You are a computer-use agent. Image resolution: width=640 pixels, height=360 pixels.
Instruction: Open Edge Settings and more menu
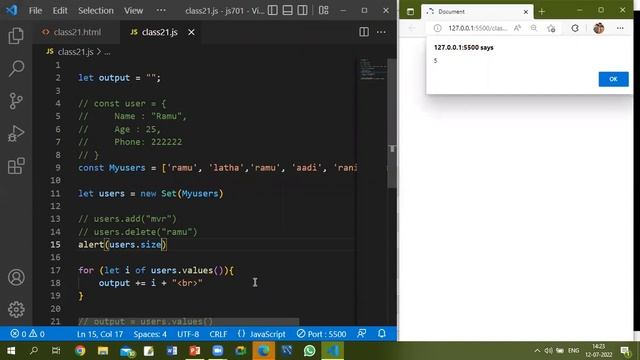620,28
